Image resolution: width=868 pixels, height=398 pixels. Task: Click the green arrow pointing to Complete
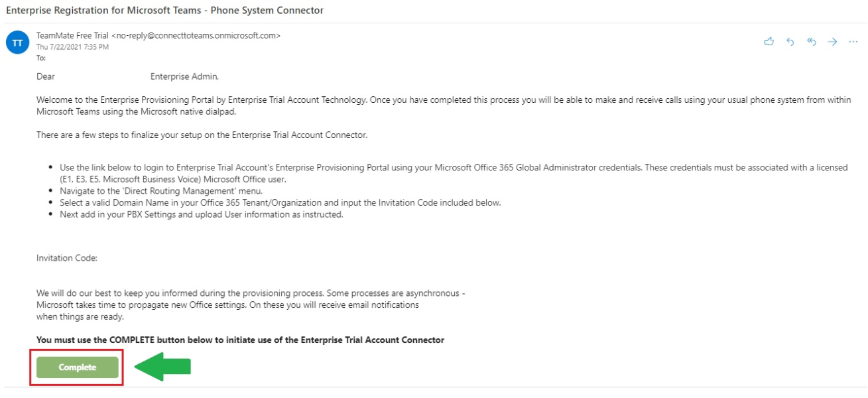pyautogui.click(x=163, y=367)
